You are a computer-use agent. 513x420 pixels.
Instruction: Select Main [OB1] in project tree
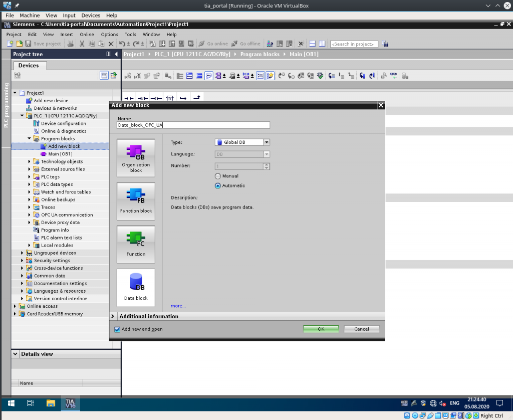point(60,154)
